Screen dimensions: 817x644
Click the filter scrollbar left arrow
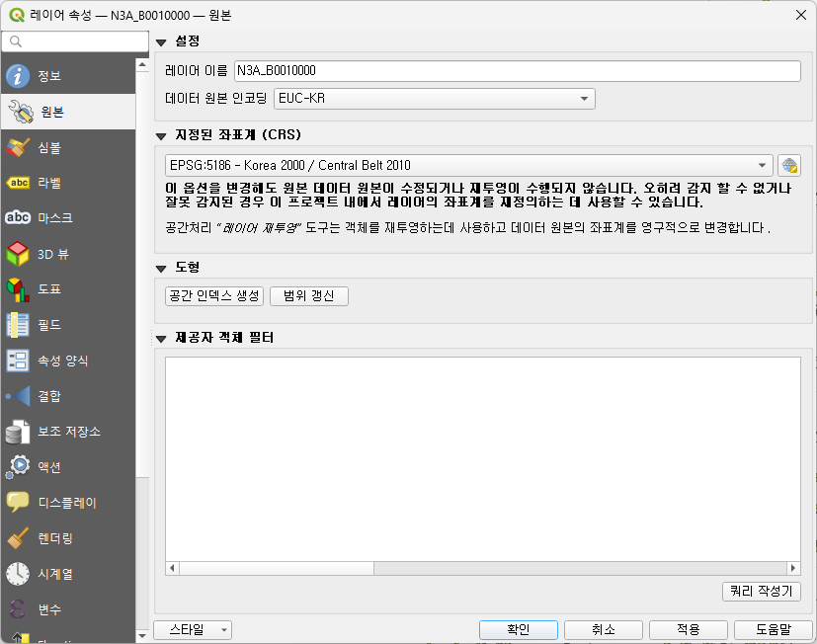173,568
